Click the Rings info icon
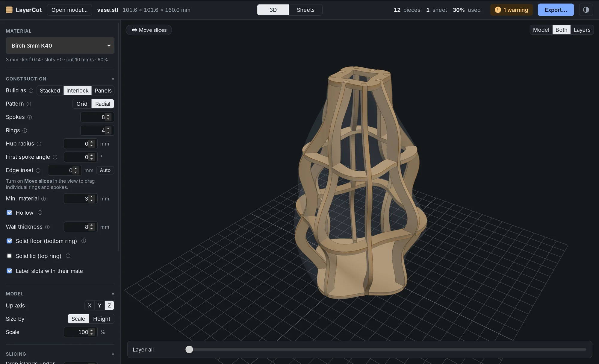Viewport: 599px width, 364px height. [x=25, y=131]
